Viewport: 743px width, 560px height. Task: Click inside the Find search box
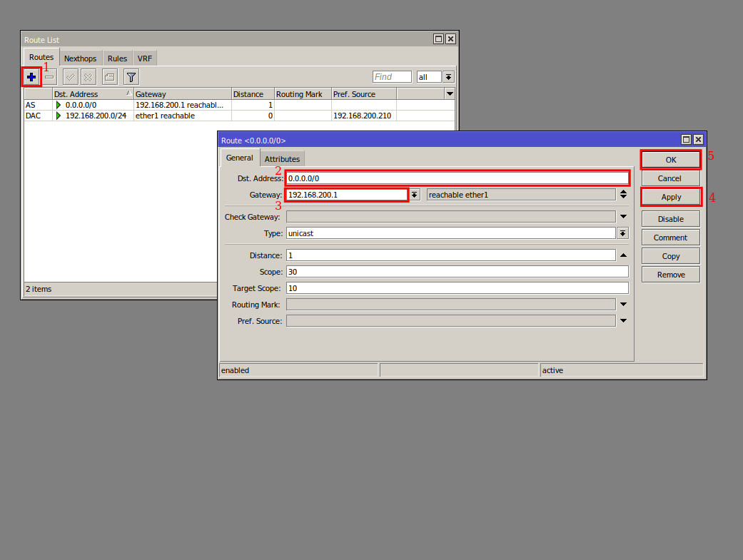click(x=391, y=76)
